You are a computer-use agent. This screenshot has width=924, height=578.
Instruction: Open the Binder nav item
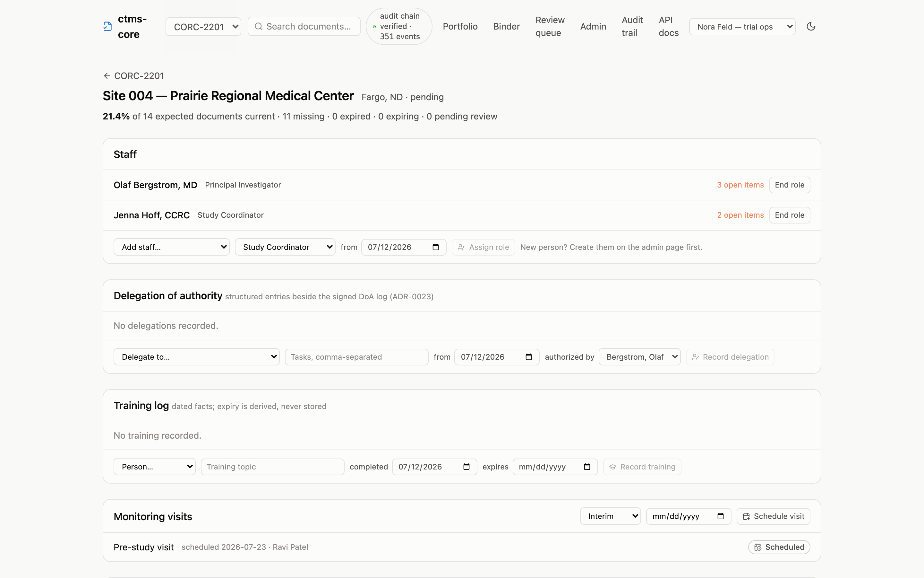tap(506, 26)
